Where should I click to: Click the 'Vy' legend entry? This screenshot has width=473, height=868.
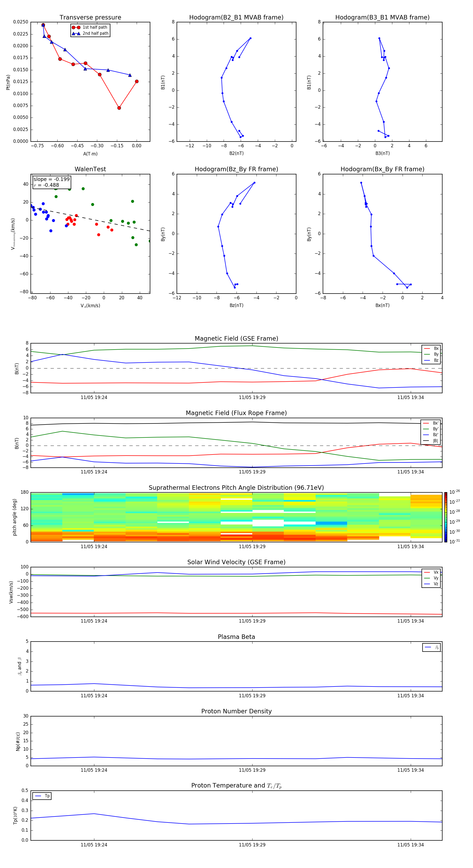[431, 578]
